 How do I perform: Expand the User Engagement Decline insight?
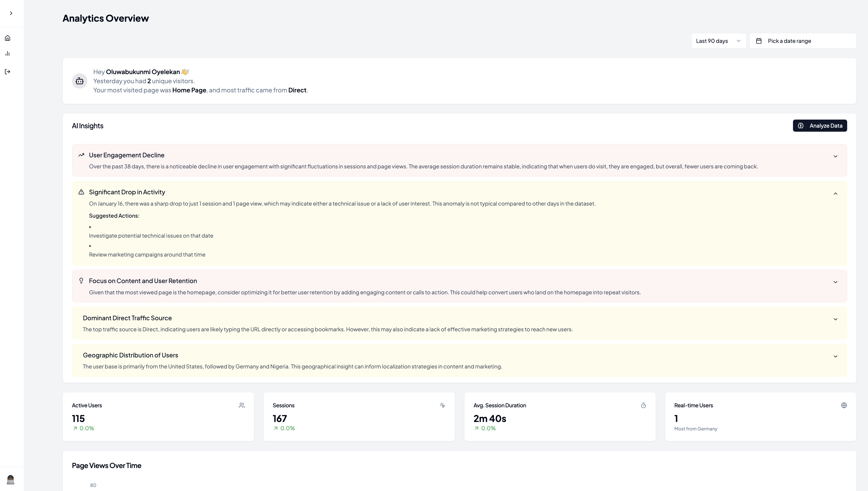tap(835, 157)
